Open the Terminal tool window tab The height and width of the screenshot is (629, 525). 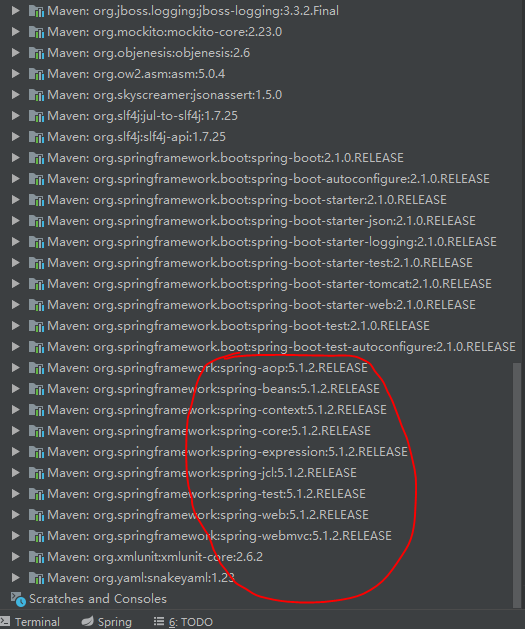[x=30, y=622]
